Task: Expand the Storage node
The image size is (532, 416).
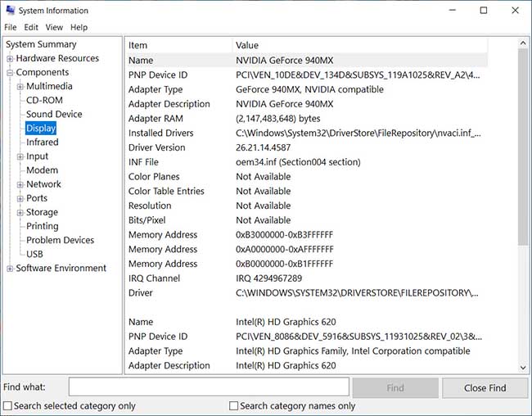Action: (x=20, y=213)
